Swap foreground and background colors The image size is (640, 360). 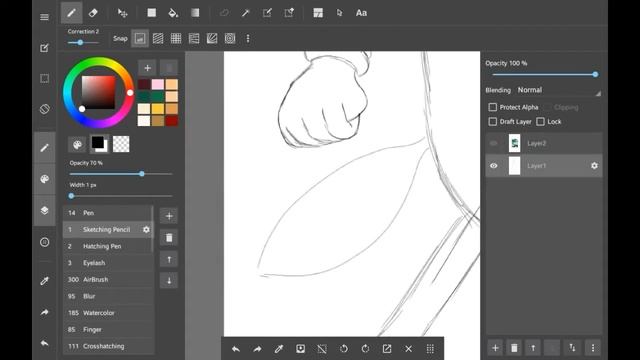99,144
